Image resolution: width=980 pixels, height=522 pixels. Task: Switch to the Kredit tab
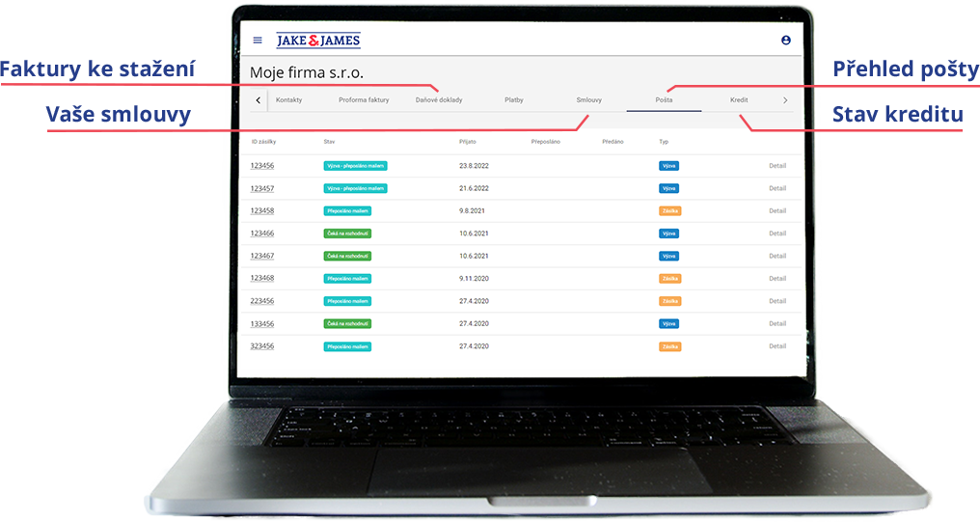[739, 100]
